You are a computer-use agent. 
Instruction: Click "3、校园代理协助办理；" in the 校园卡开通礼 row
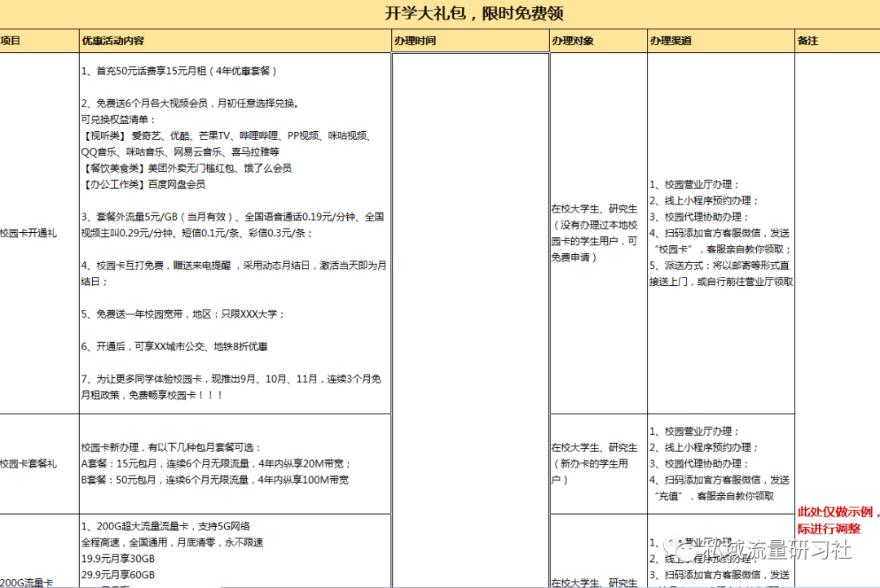point(699,217)
